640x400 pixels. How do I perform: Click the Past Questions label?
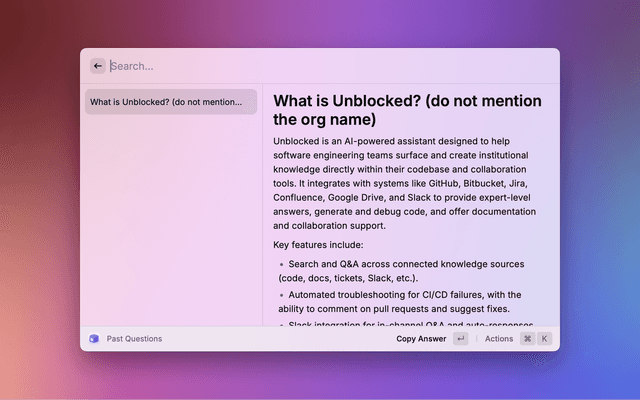tap(134, 339)
